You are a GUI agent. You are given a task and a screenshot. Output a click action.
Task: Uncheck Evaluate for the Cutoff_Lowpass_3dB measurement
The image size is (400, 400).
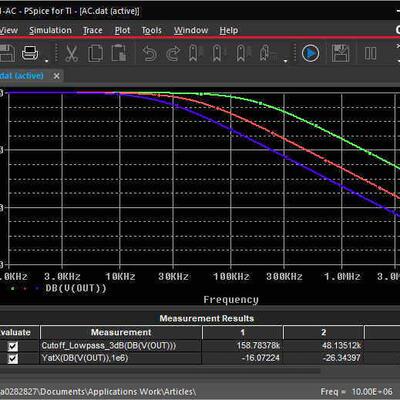(x=13, y=347)
